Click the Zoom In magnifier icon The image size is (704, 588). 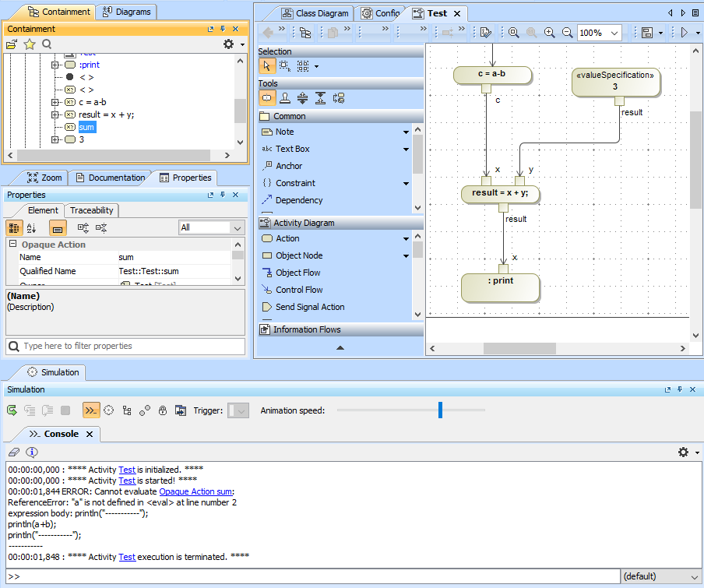(549, 33)
